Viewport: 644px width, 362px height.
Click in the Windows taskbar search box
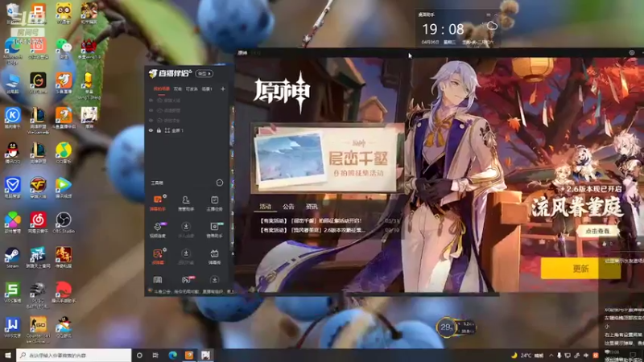click(x=74, y=355)
